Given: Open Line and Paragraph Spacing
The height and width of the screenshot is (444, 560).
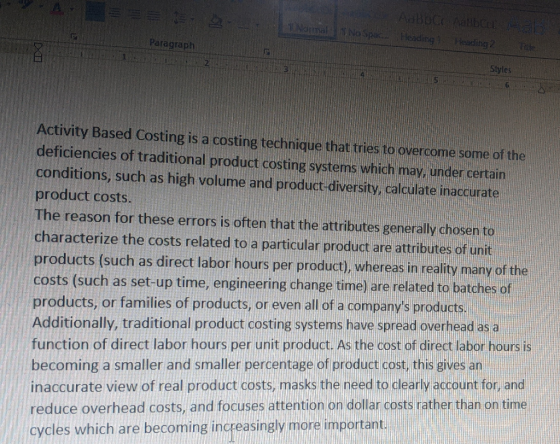Looking at the screenshot, I should click(179, 18).
